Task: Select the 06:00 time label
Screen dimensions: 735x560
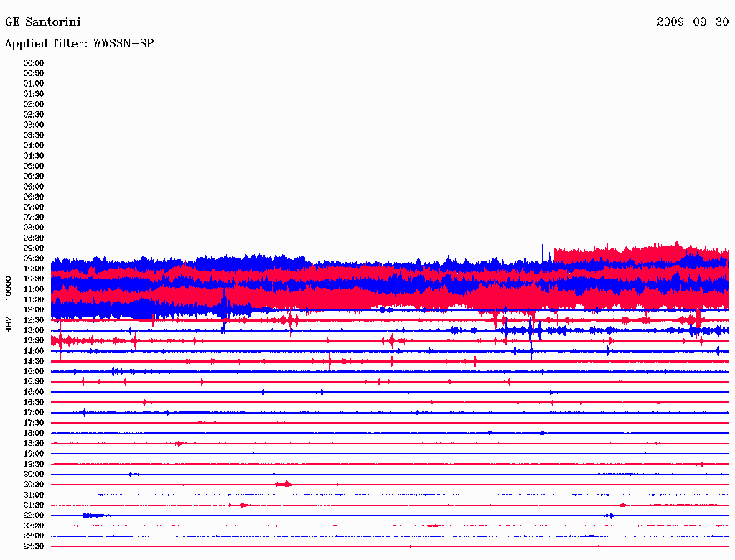Action: 34,187
